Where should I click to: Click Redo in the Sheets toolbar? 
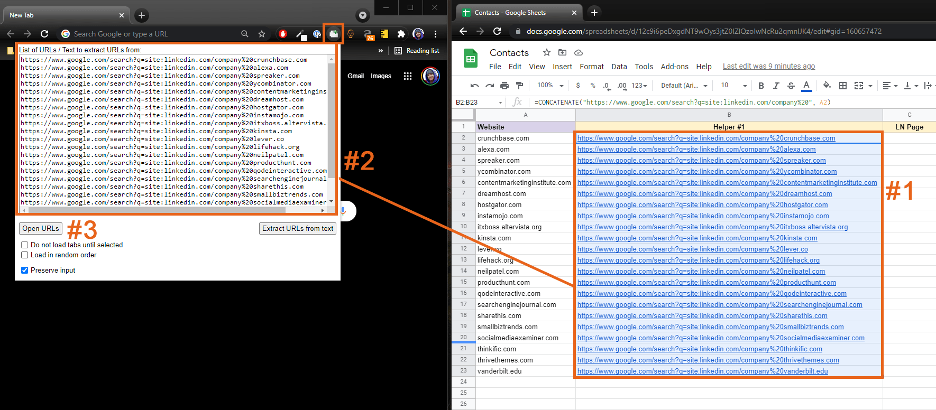pyautogui.click(x=490, y=86)
